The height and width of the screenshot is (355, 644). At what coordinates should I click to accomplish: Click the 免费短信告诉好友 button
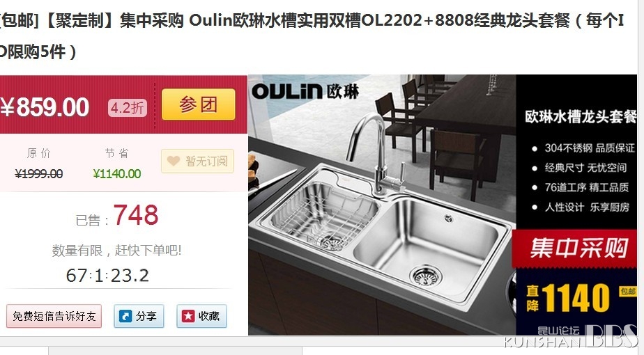point(54,316)
